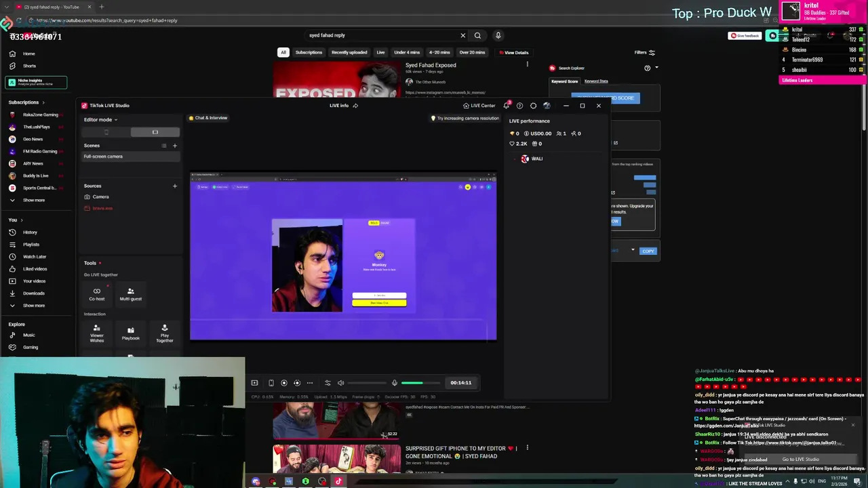Click profile avatar icon in TikTok LIVE Studio header
This screenshot has height=488, width=868.
click(x=547, y=106)
